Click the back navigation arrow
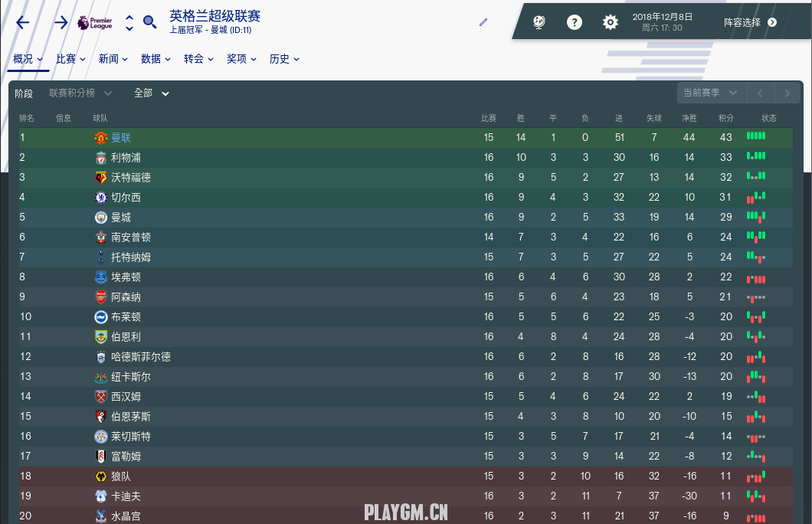 (23, 22)
